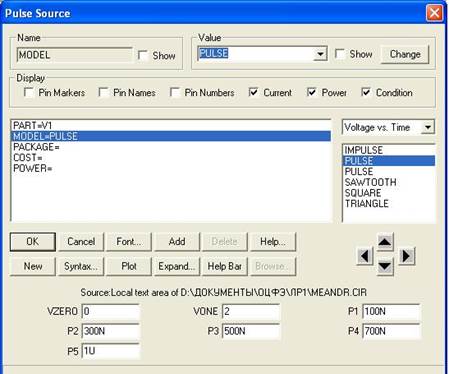Select TRIANGLE in the model list
The height and width of the screenshot is (374, 449).
click(389, 204)
